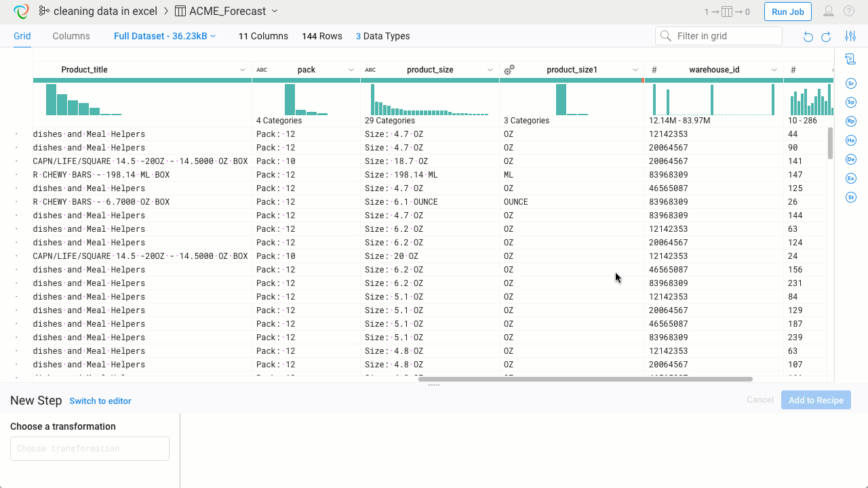Viewport: 868px width, 488px height.
Task: Click the table icon beside ACME_Forecast
Action: (x=180, y=12)
